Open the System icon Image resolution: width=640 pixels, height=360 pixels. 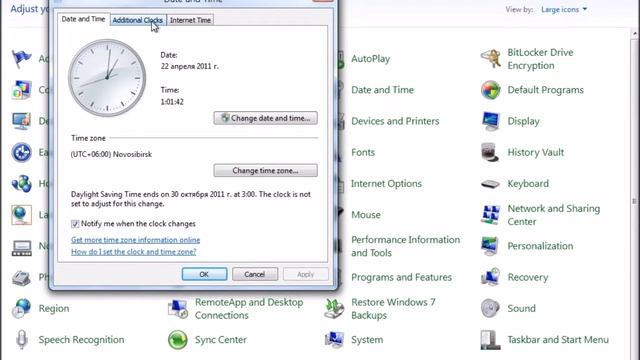334,340
